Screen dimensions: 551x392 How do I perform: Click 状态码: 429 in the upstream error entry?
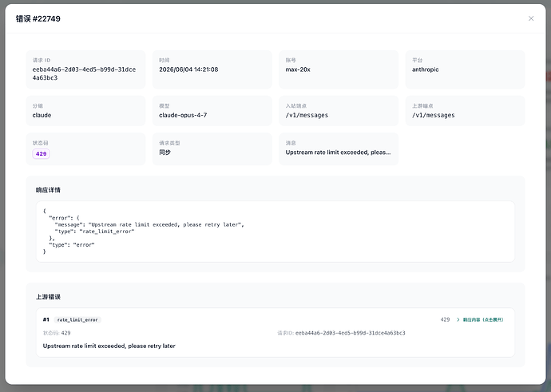pos(57,333)
